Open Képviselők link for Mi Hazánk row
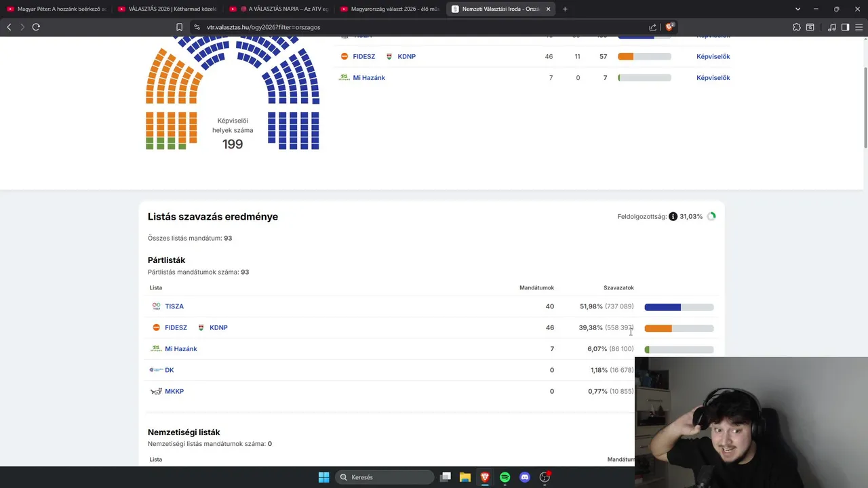868x488 pixels. click(713, 78)
